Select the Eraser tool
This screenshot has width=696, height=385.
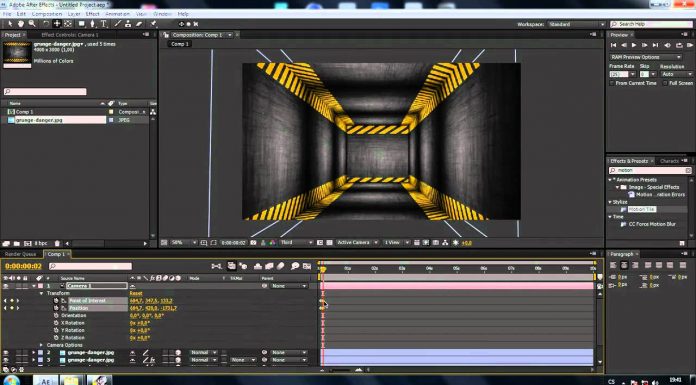coord(139,24)
